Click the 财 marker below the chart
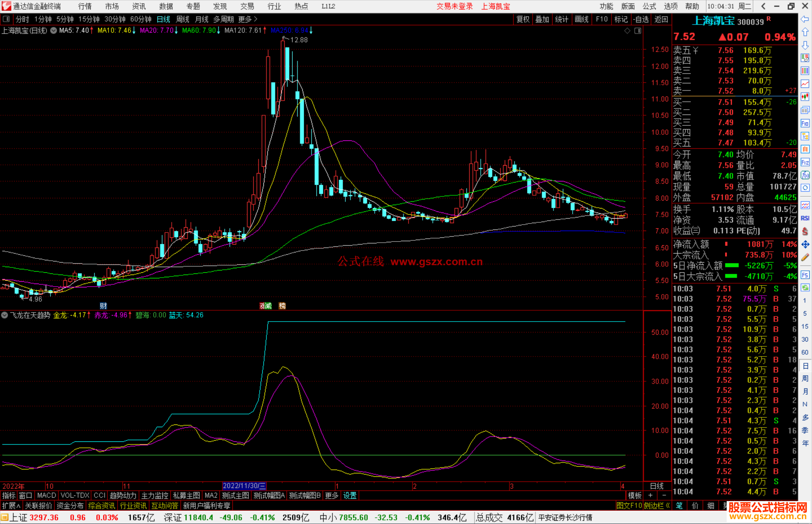The height and width of the screenshot is (524, 812). (x=103, y=306)
